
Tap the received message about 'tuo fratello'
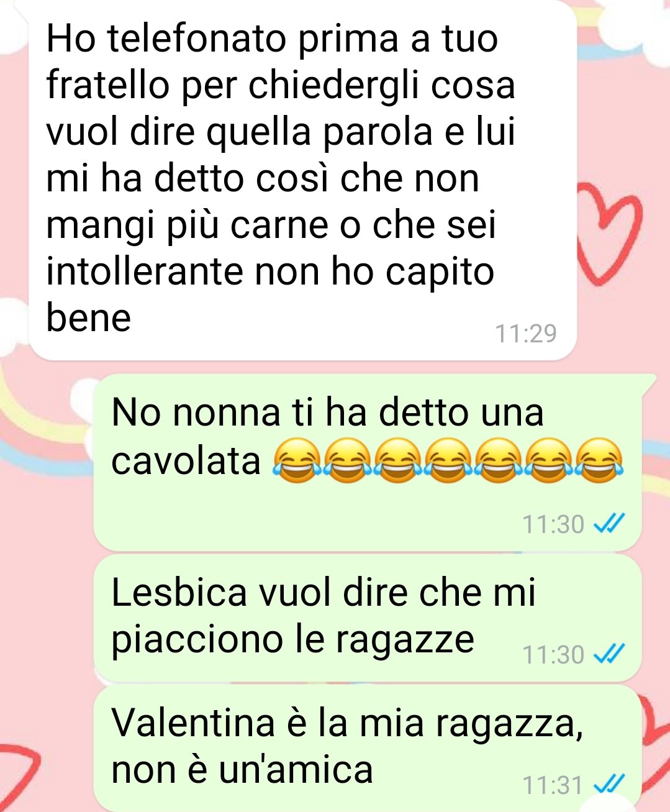(x=303, y=179)
